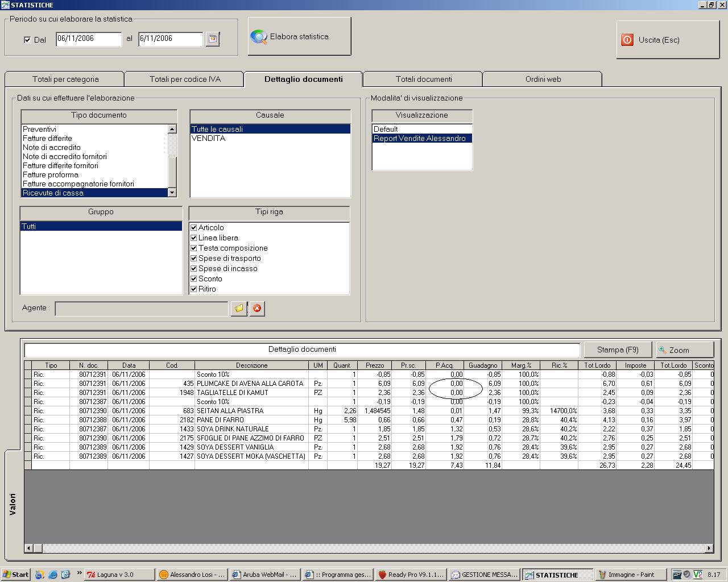The image size is (728, 582).
Task: Click the Elabora statistica magnifier button
Action: [299, 37]
